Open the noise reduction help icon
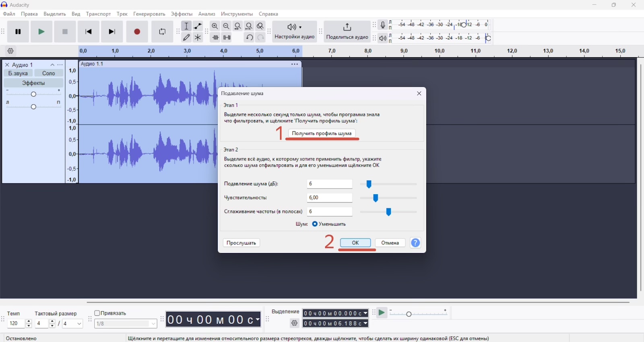Image resolution: width=644 pixels, height=342 pixels. coord(415,243)
